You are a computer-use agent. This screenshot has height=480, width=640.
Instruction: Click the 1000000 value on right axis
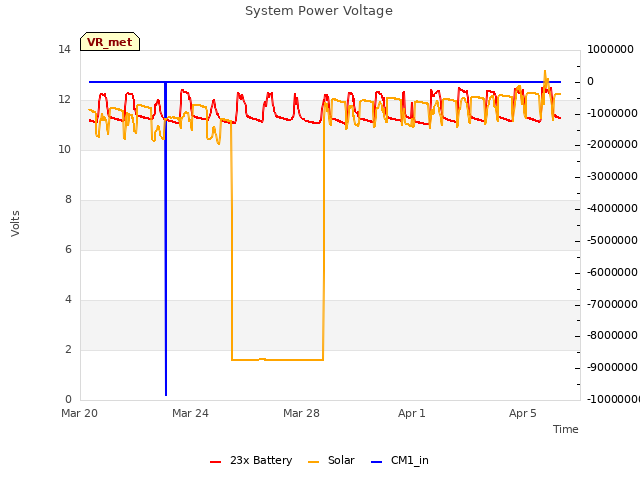[x=610, y=50]
